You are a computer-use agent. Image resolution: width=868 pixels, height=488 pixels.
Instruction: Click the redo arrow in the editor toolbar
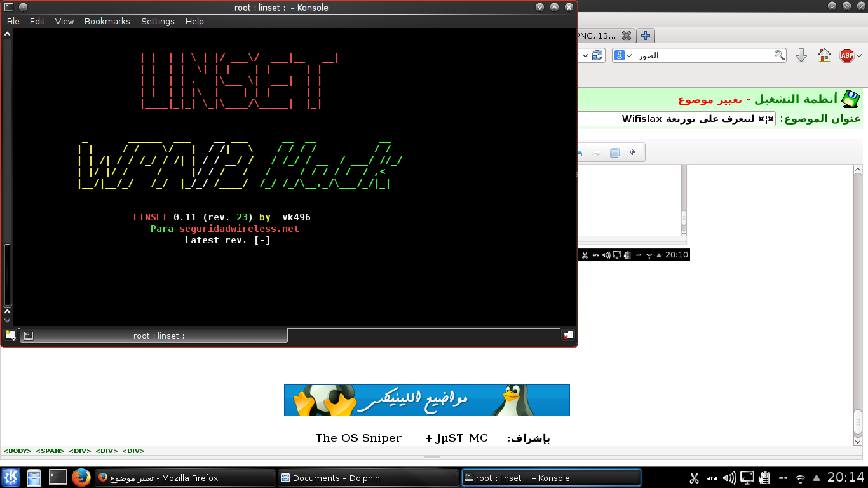pos(596,152)
